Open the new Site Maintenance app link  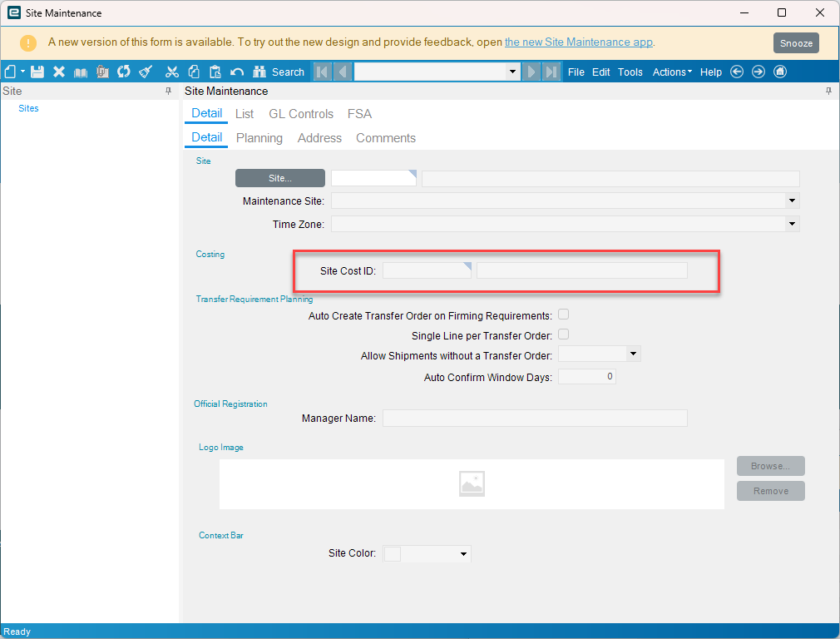(x=579, y=42)
